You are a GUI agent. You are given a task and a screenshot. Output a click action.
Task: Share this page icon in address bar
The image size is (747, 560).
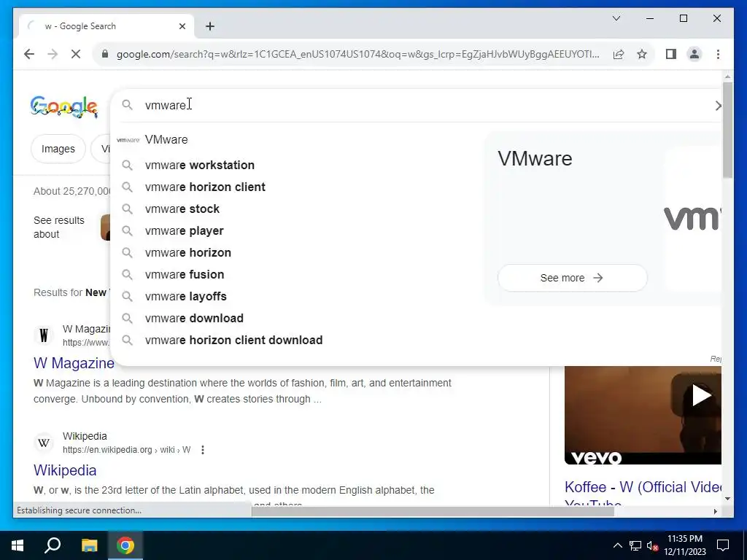[619, 54]
